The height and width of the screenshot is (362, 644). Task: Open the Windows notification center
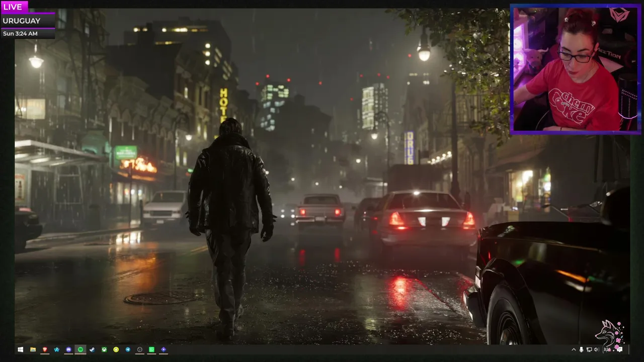click(619, 349)
